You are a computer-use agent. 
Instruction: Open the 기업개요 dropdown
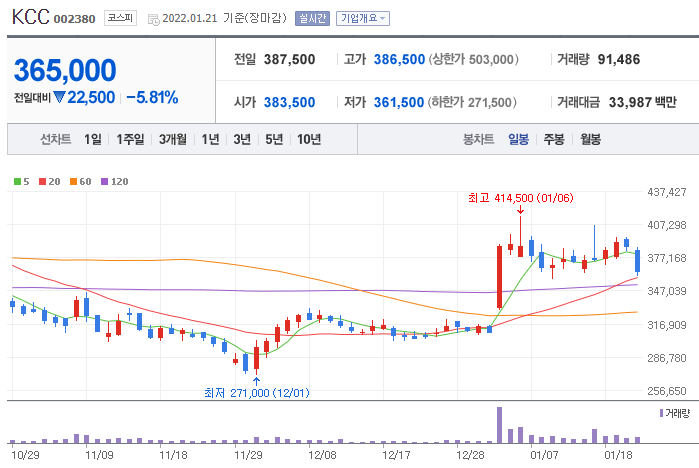tap(362, 18)
